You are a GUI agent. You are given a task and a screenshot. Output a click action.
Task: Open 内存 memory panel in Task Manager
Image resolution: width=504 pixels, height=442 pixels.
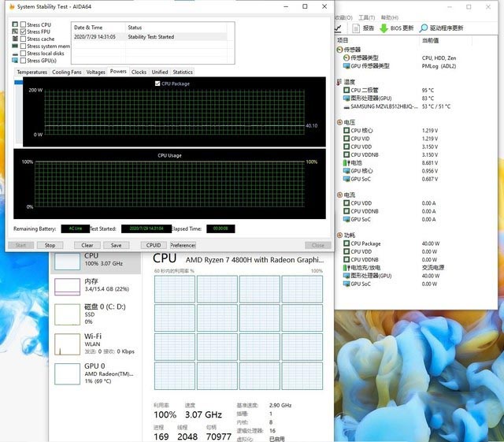(95, 286)
